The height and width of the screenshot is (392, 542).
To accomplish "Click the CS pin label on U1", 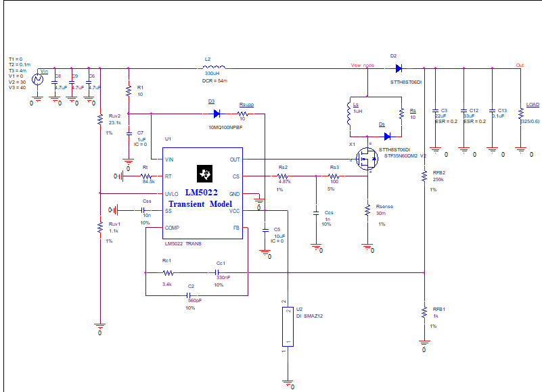I will [x=236, y=176].
